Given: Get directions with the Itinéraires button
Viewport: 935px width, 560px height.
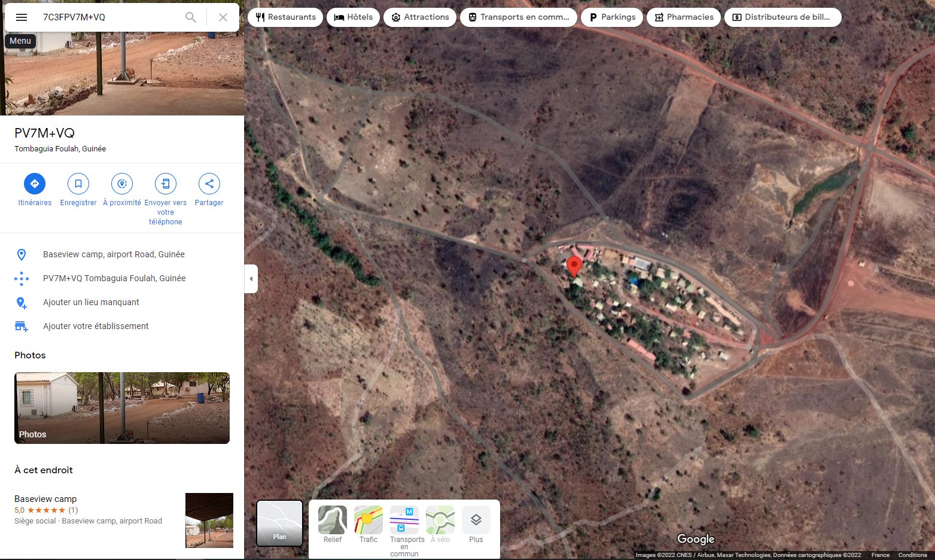Looking at the screenshot, I should click(x=35, y=190).
